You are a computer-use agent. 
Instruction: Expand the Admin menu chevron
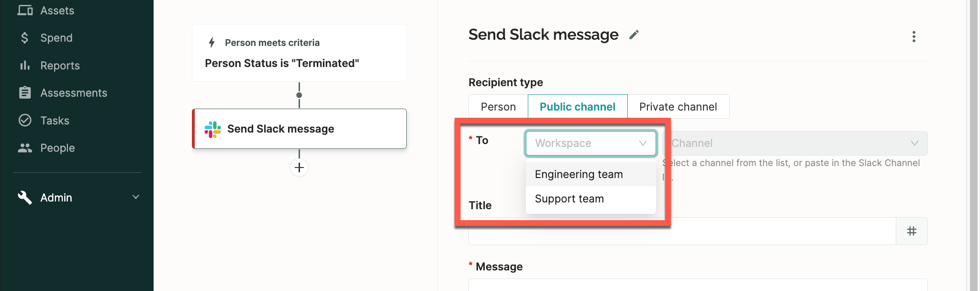click(x=136, y=197)
